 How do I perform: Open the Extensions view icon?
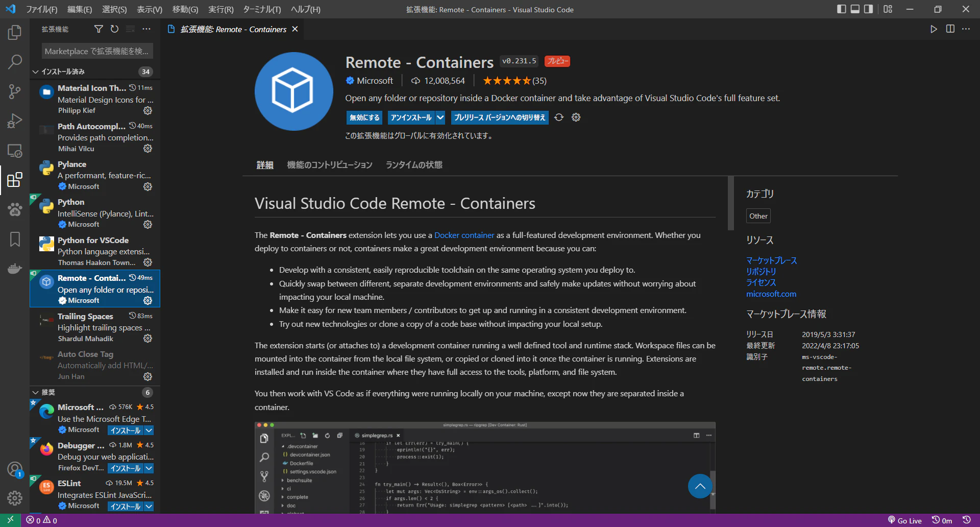[x=15, y=180]
